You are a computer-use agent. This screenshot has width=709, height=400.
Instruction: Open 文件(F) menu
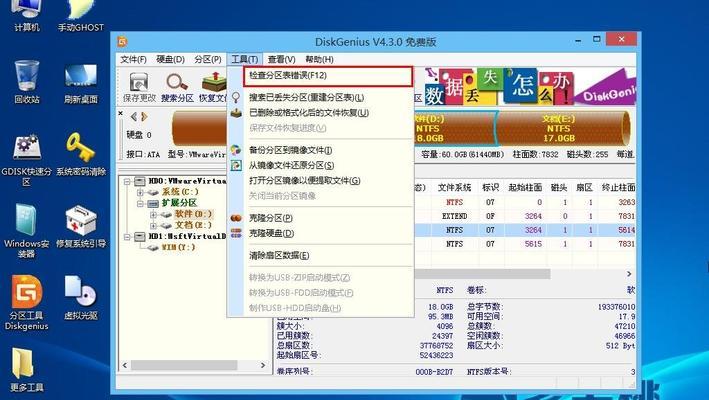pos(133,59)
